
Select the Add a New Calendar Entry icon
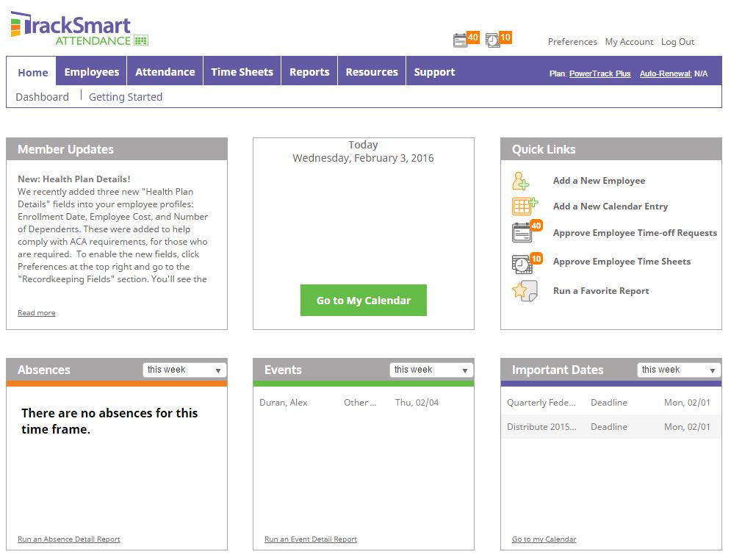pyautogui.click(x=523, y=207)
